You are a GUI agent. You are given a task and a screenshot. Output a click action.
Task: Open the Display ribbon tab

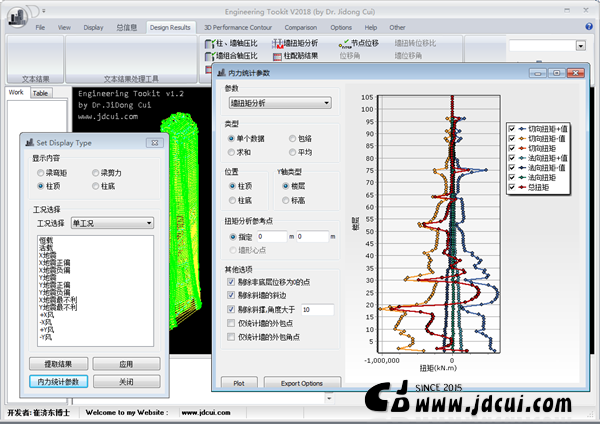click(x=93, y=28)
